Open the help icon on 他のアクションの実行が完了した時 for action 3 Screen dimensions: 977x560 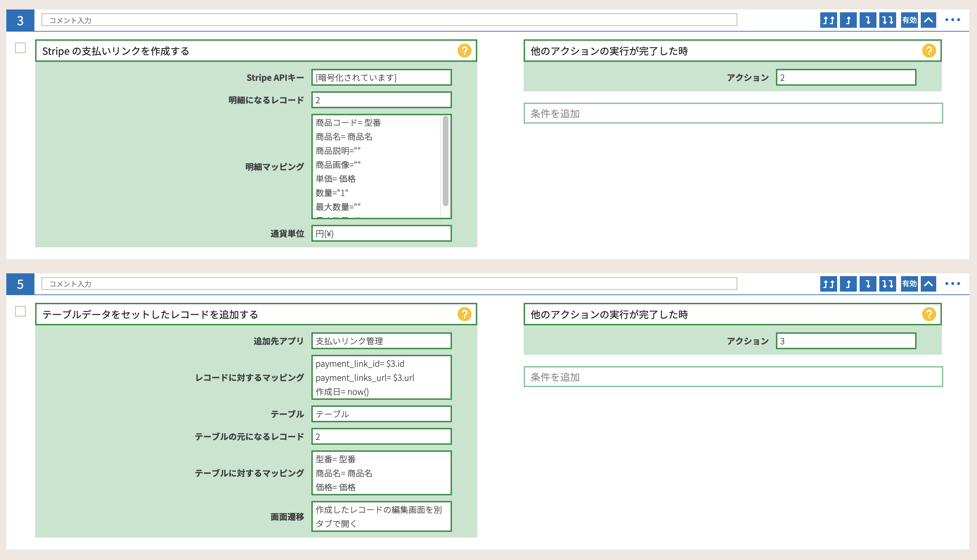tap(929, 50)
